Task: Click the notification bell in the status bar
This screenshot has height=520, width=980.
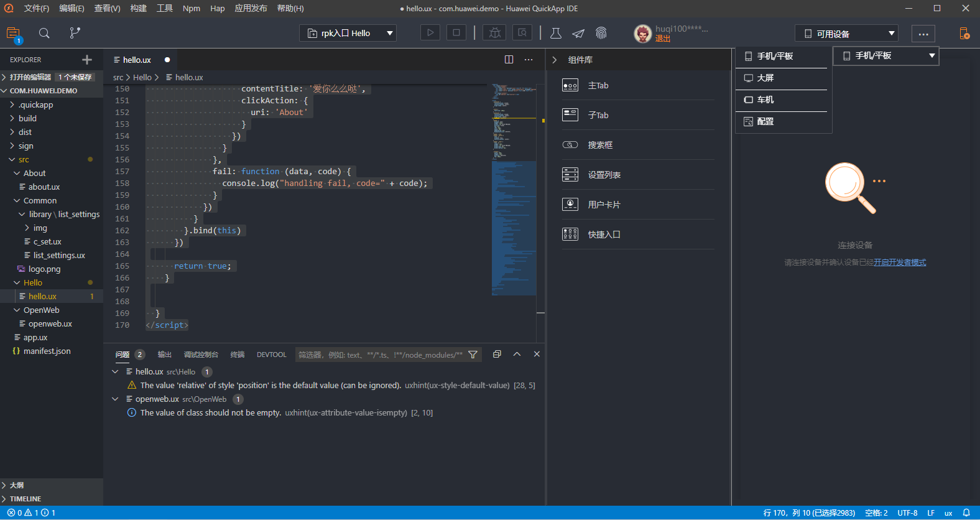Action: tap(966, 513)
